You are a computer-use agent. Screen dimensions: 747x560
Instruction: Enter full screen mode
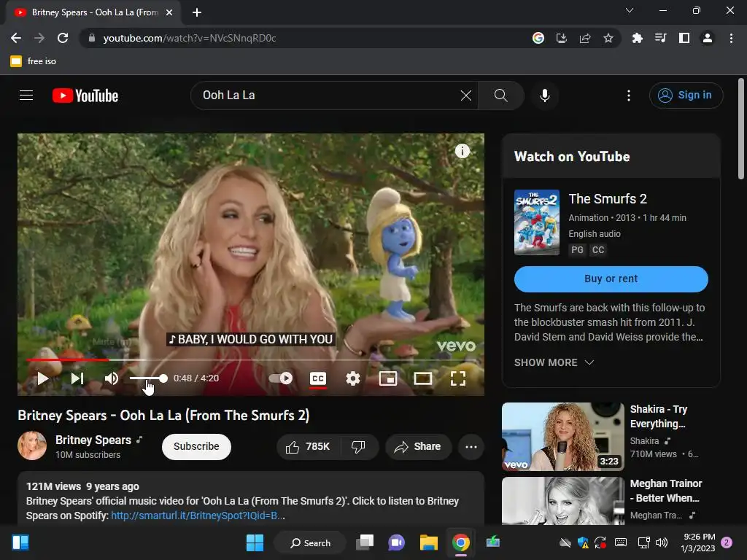click(458, 378)
